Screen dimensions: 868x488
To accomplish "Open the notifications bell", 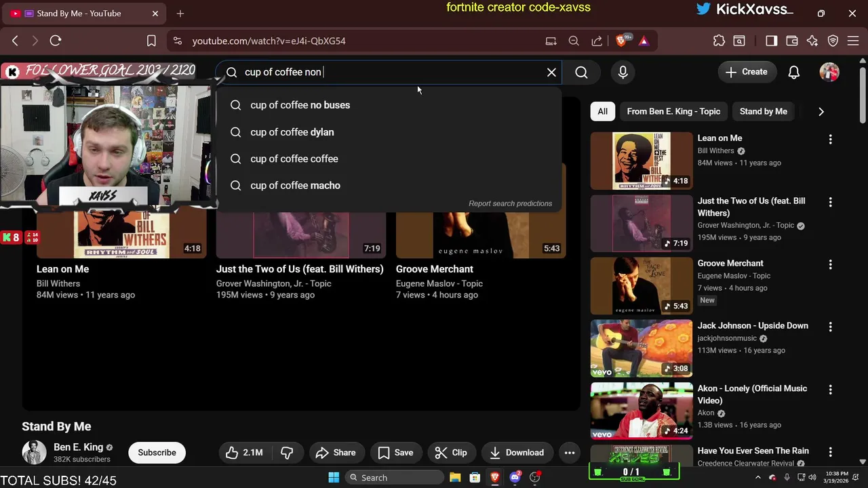I will pos(793,72).
